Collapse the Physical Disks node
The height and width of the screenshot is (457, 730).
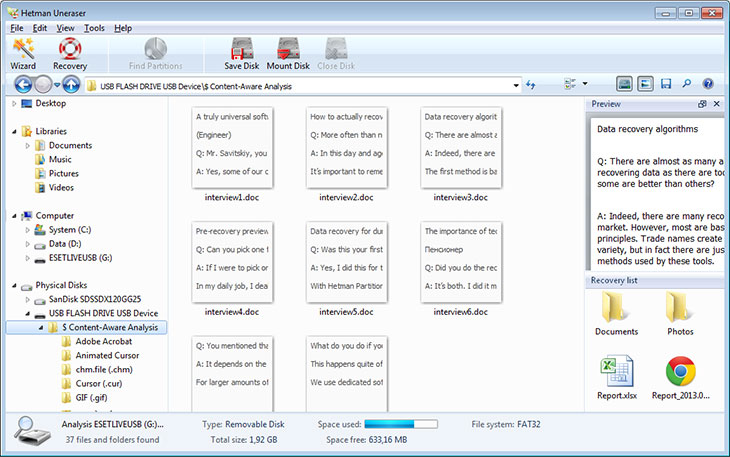tap(14, 285)
